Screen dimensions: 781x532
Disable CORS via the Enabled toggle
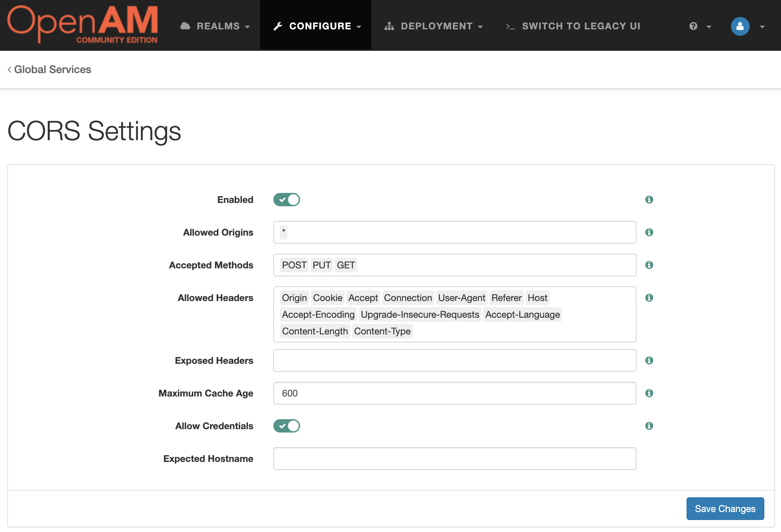pyautogui.click(x=287, y=200)
